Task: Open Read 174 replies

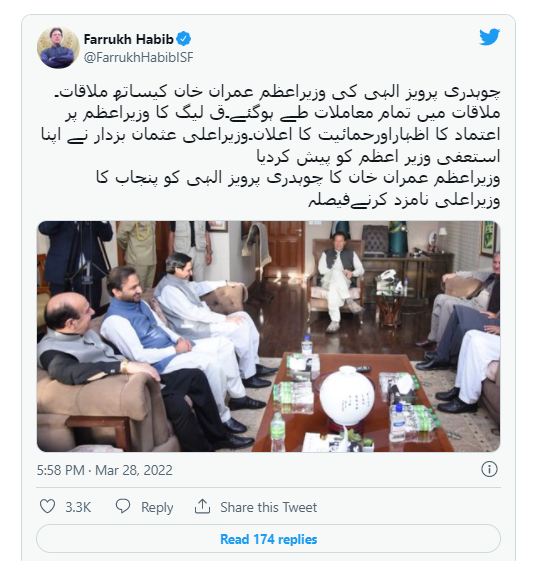Action: 268,539
